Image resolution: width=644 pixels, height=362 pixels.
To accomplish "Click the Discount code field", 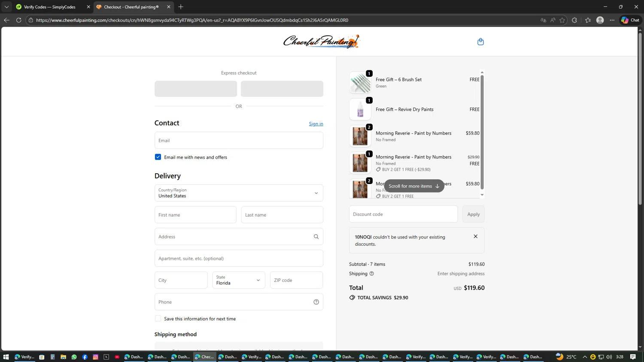I will 403,214.
